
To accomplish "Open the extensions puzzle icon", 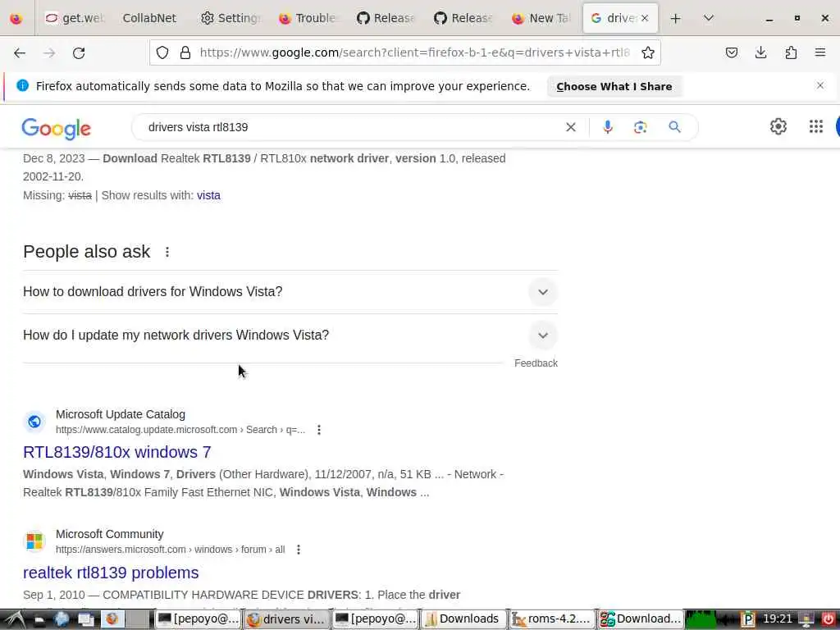I will [x=791, y=52].
